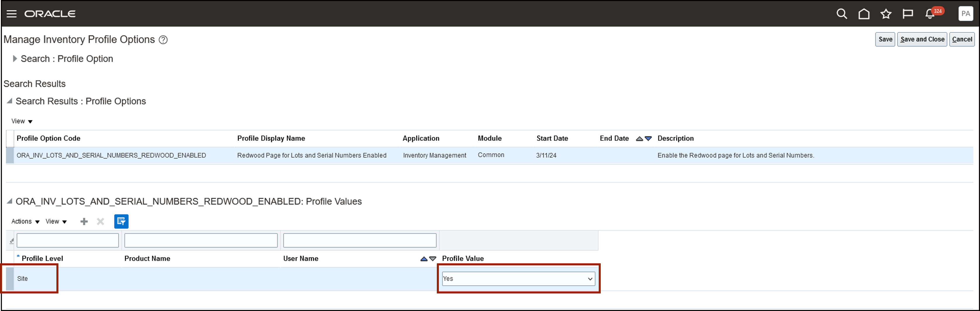The height and width of the screenshot is (311, 980).
Task: Click the End Date column header
Action: coord(614,138)
